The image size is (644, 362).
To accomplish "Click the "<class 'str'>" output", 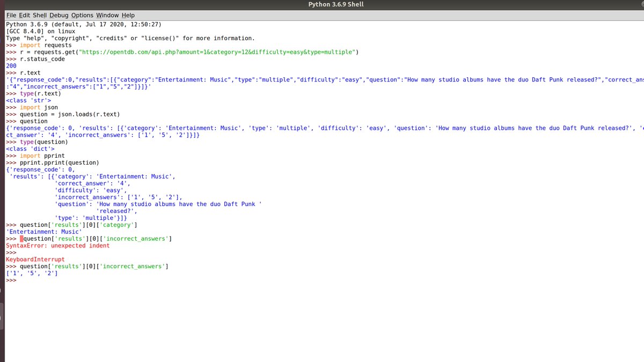I will pos(28,100).
